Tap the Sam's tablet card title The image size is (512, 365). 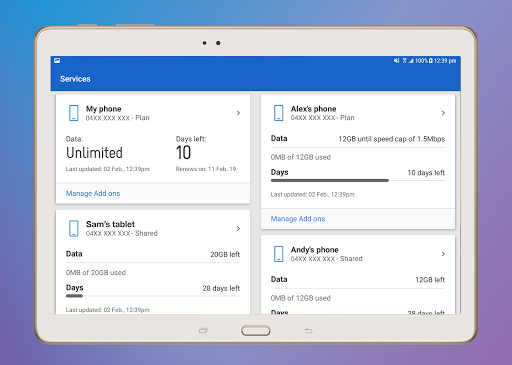coord(110,224)
